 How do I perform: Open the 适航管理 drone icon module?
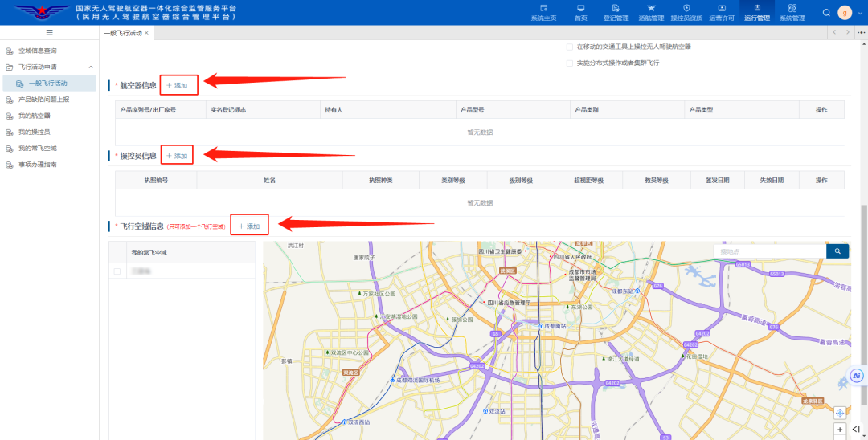click(x=651, y=12)
